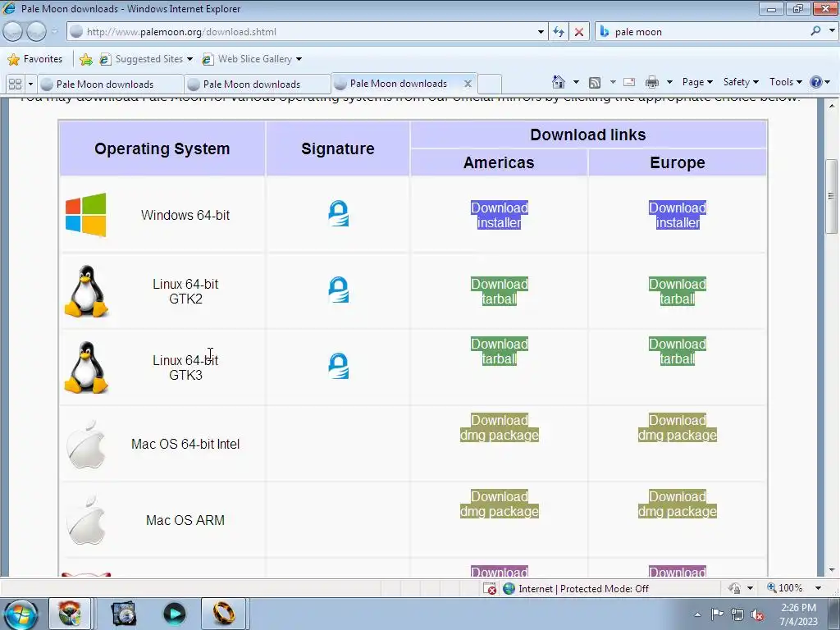
Task: Download Linux GTK3 tarball from Americas
Action: (x=500, y=351)
